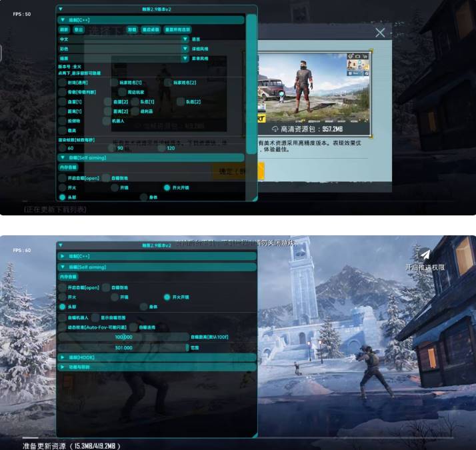Enable the 机器人 checkbox

click(107, 121)
